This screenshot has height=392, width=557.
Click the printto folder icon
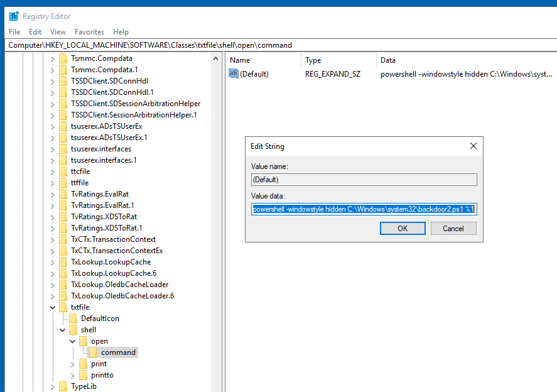(83, 375)
